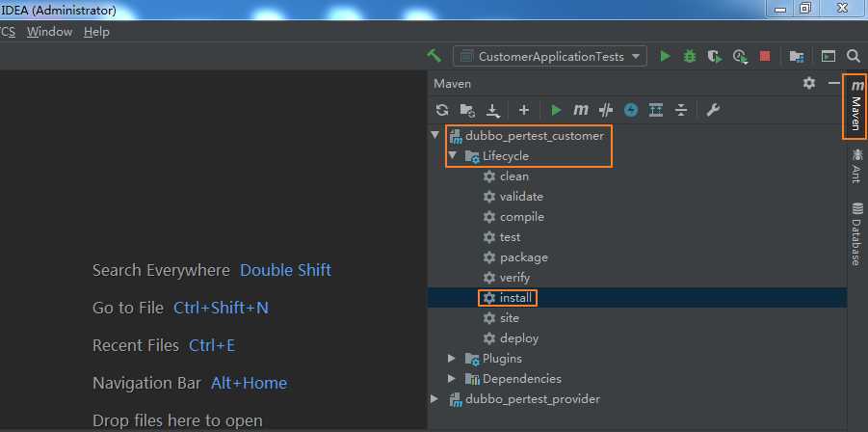Start debugging with the green bug icon
Screen dimensions: 868x432
pyautogui.click(x=690, y=56)
